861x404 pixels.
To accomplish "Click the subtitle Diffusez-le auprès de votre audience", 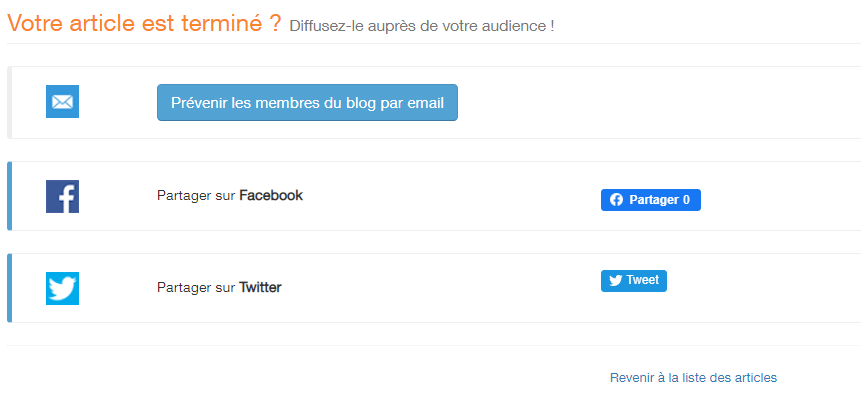I will pos(422,26).
